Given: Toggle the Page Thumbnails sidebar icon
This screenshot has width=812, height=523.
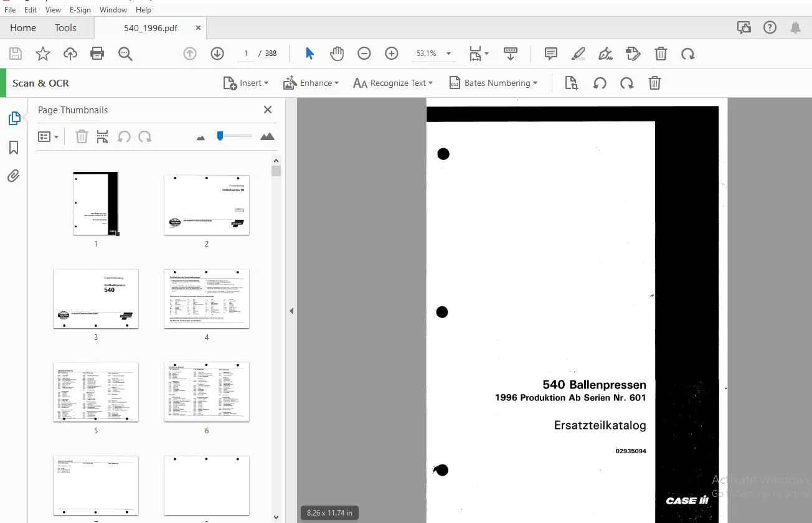Looking at the screenshot, I should pyautogui.click(x=14, y=118).
